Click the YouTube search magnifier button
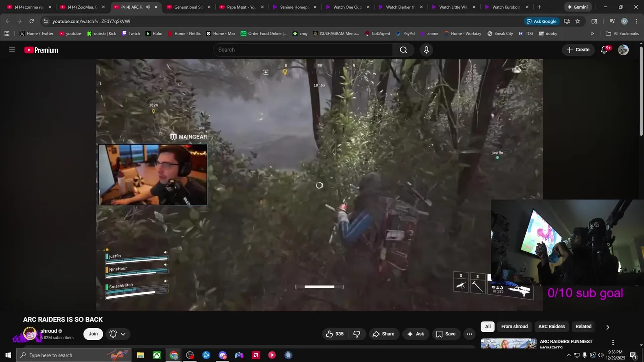644x362 pixels. click(404, 50)
